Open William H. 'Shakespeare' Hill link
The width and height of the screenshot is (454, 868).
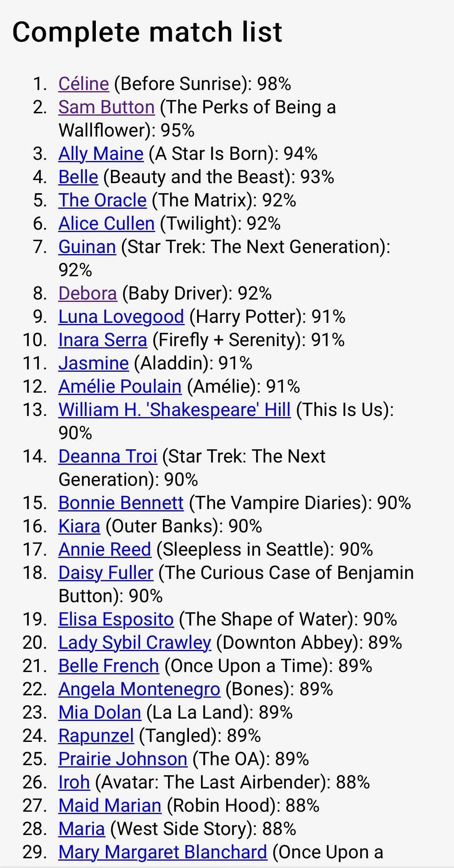tap(175, 410)
